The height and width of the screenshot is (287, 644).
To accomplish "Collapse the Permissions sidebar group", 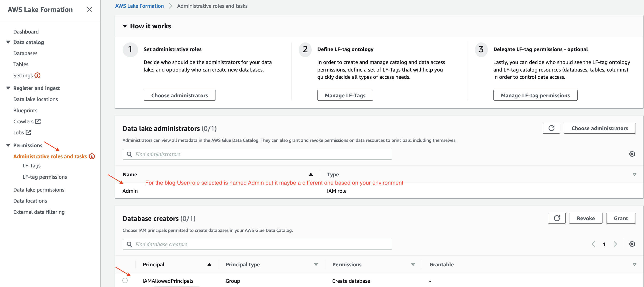I will tap(8, 145).
